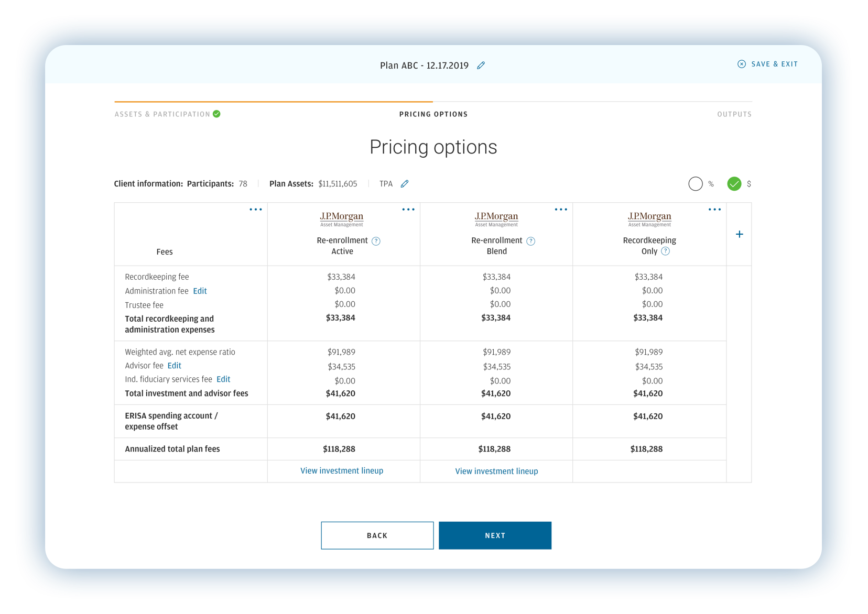Click ERISA spending account / expense offset label
This screenshot has height=614, width=868.
(x=171, y=421)
